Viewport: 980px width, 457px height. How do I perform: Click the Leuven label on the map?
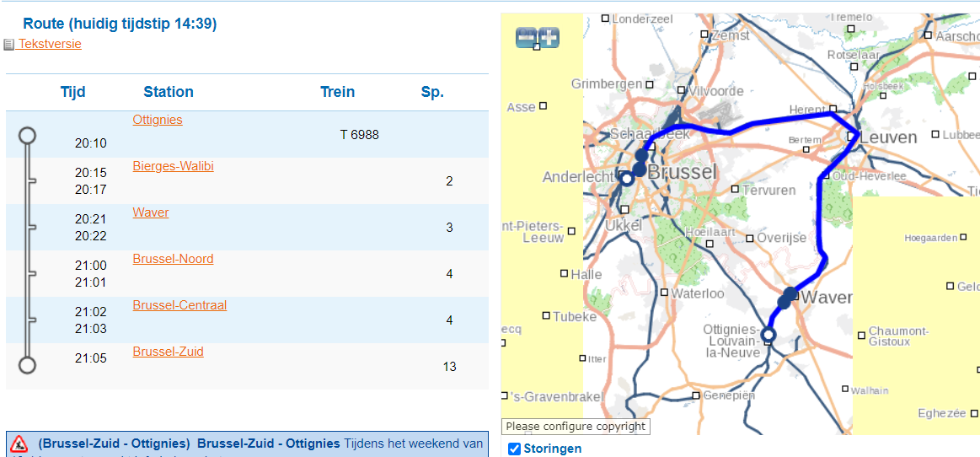click(888, 137)
